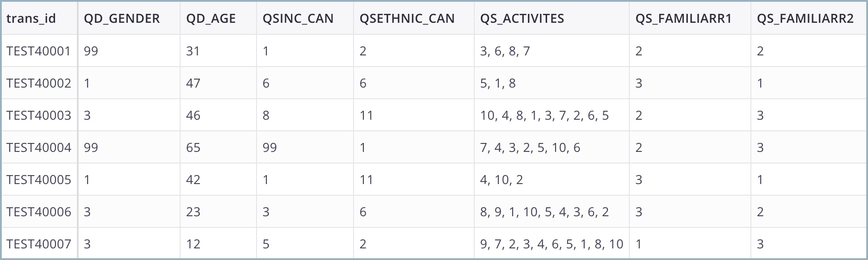
Task: Select the TEST40007 row identifier
Action: click(x=39, y=243)
